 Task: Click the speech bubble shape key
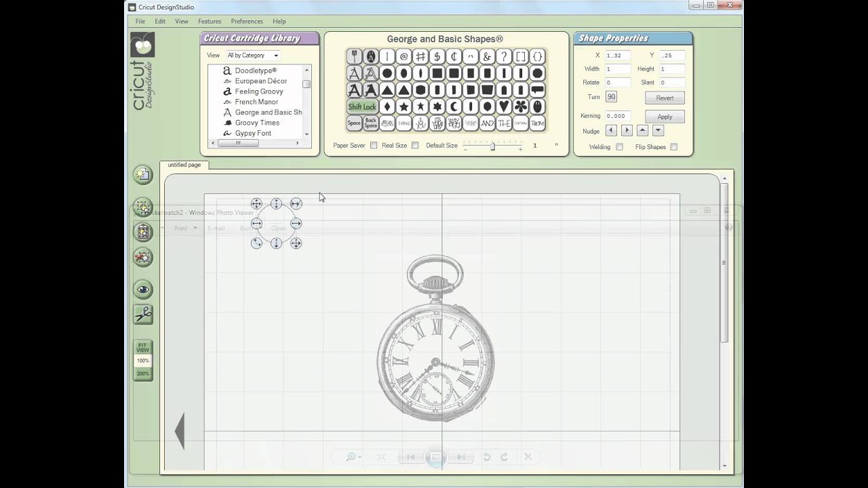click(x=538, y=89)
